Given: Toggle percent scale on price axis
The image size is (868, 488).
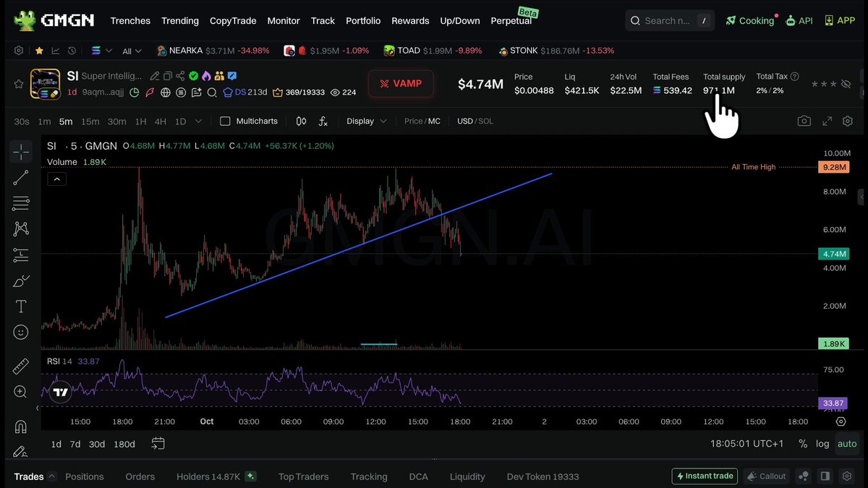Looking at the screenshot, I should (803, 444).
